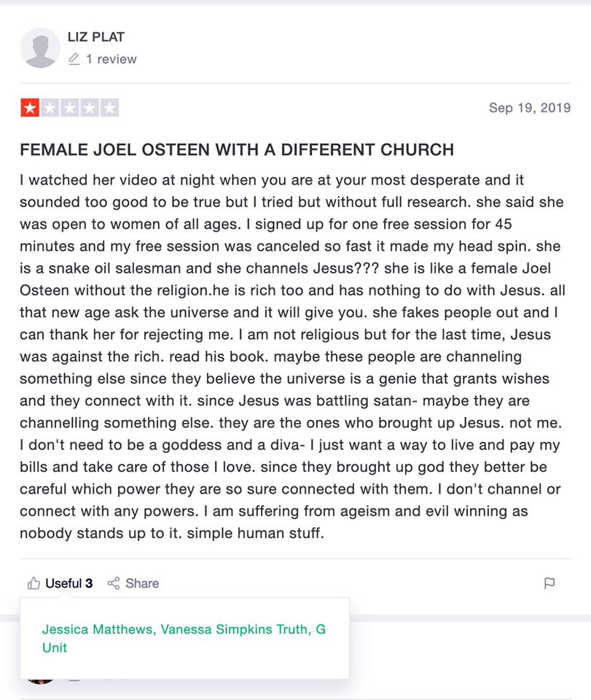The image size is (591, 700).
Task: Click the second gray rating star
Action: (50, 109)
